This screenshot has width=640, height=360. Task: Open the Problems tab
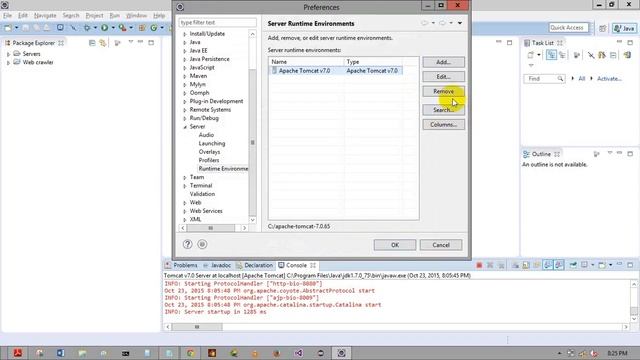pyautogui.click(x=181, y=265)
